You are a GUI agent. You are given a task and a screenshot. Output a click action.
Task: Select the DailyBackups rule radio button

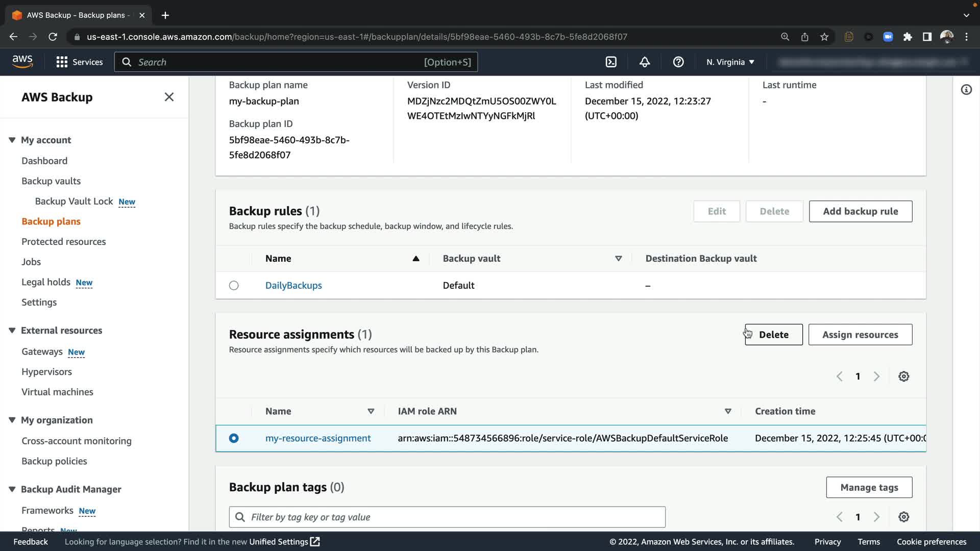click(x=234, y=286)
